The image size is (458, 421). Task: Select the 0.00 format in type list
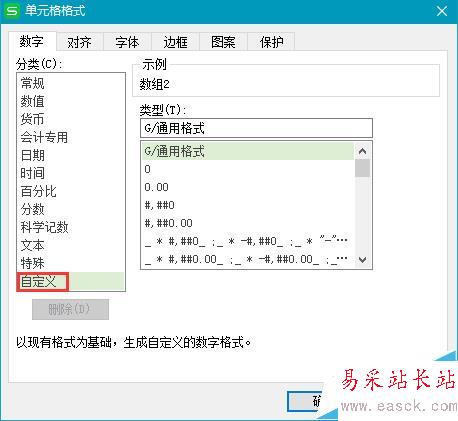point(248,187)
